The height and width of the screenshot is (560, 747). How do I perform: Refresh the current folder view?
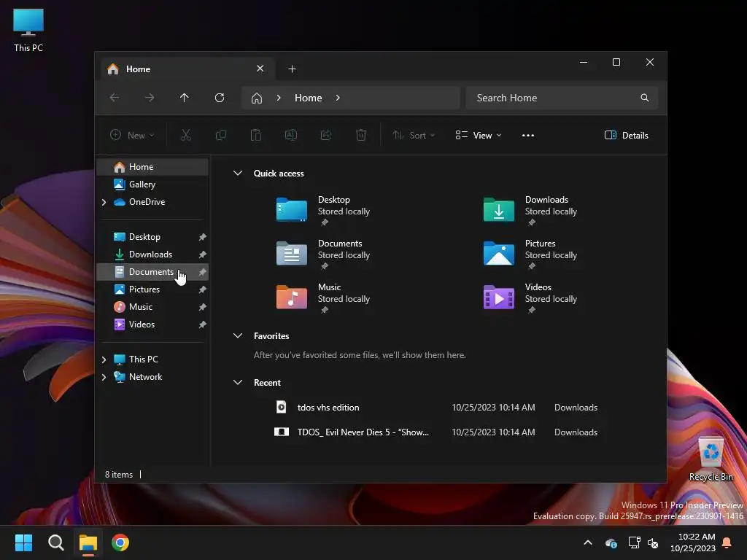220,98
